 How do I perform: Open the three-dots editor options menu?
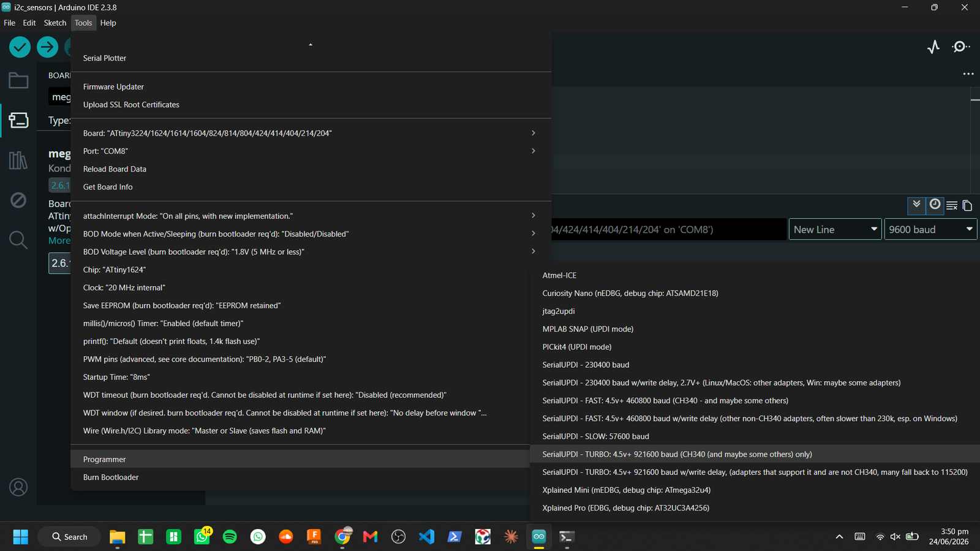click(x=968, y=74)
